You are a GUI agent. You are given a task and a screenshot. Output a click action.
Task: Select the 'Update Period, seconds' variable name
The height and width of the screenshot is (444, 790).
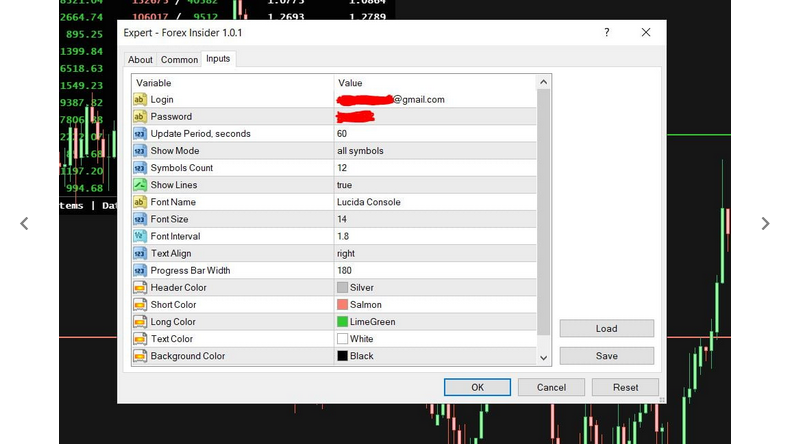201,134
